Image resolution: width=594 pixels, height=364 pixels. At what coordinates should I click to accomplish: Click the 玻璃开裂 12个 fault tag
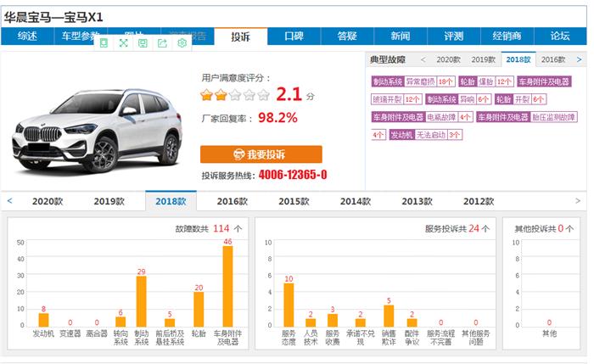[396, 99]
